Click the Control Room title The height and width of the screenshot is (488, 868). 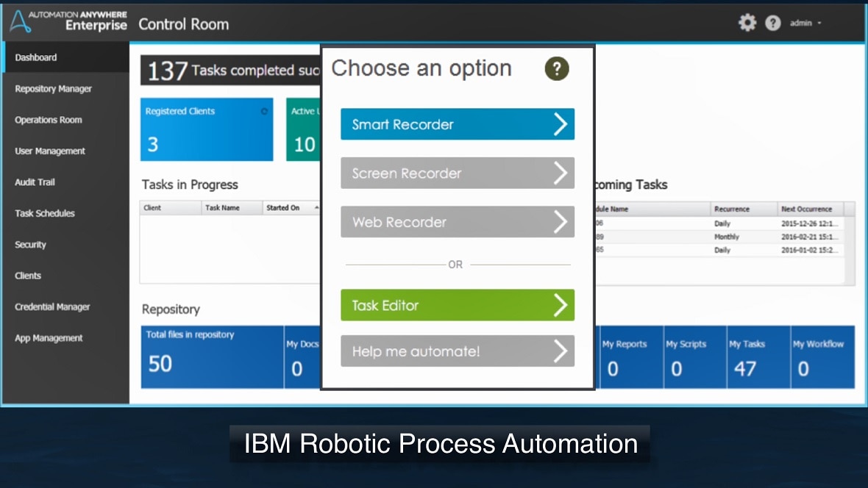[183, 24]
